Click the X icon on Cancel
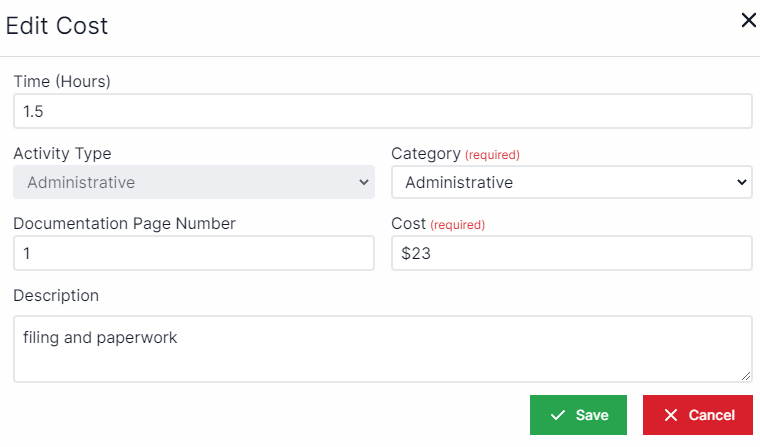The height and width of the screenshot is (447, 760). point(671,415)
